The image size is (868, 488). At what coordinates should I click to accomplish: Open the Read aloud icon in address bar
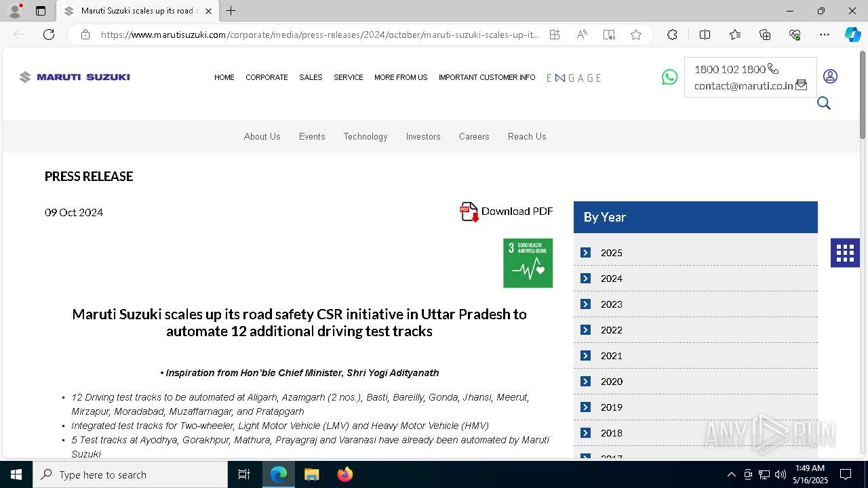coord(582,35)
